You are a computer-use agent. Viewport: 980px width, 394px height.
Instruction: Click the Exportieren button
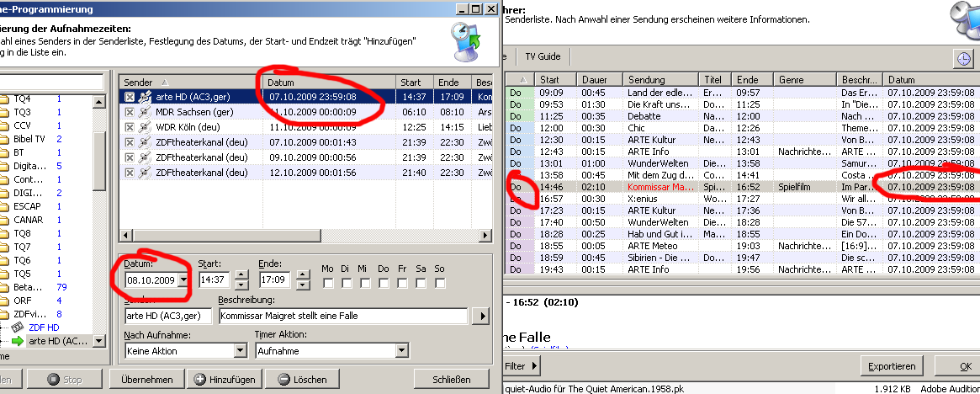pyautogui.click(x=893, y=366)
